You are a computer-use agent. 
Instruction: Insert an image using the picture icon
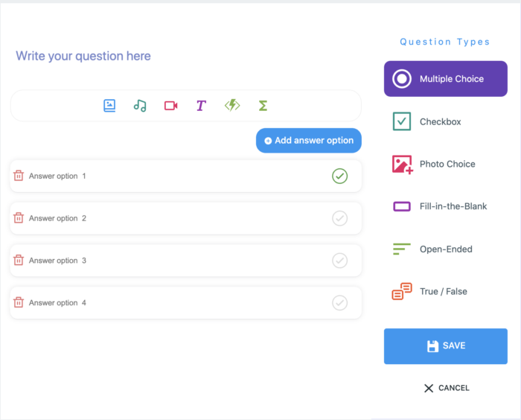click(109, 106)
